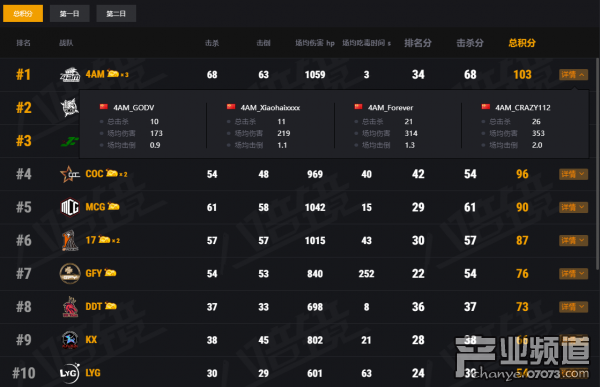The height and width of the screenshot is (387, 600).
Task: Click the scrollbar beside the ranking table
Action: tap(597, 164)
